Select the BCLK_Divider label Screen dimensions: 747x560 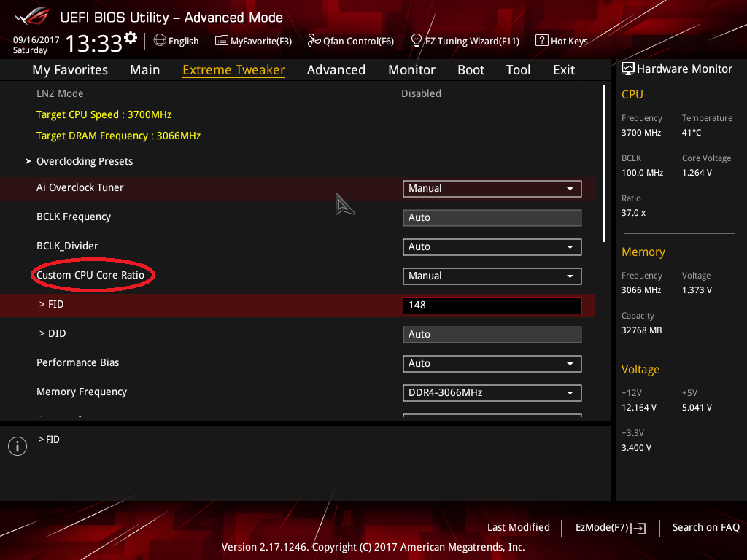point(67,246)
